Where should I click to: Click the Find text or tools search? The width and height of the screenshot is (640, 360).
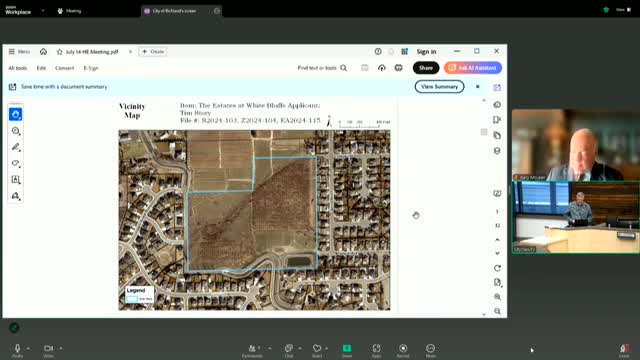click(x=322, y=68)
